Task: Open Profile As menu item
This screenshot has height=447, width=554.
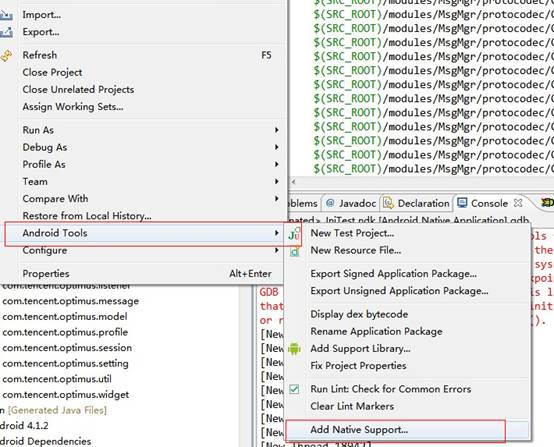Action: click(143, 164)
